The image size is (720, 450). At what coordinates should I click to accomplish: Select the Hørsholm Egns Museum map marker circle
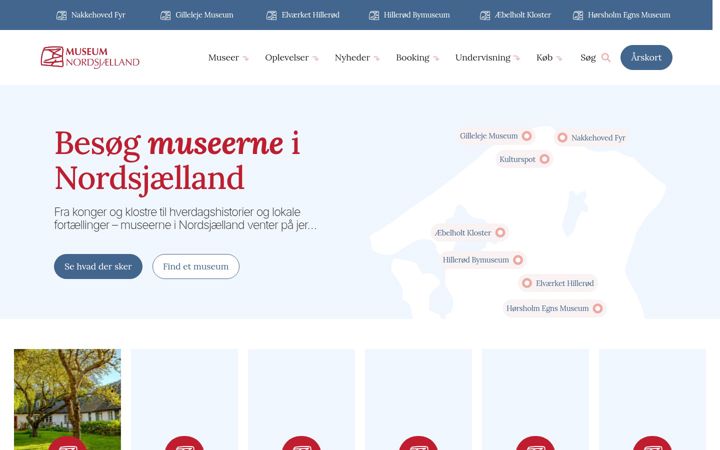coord(598,308)
